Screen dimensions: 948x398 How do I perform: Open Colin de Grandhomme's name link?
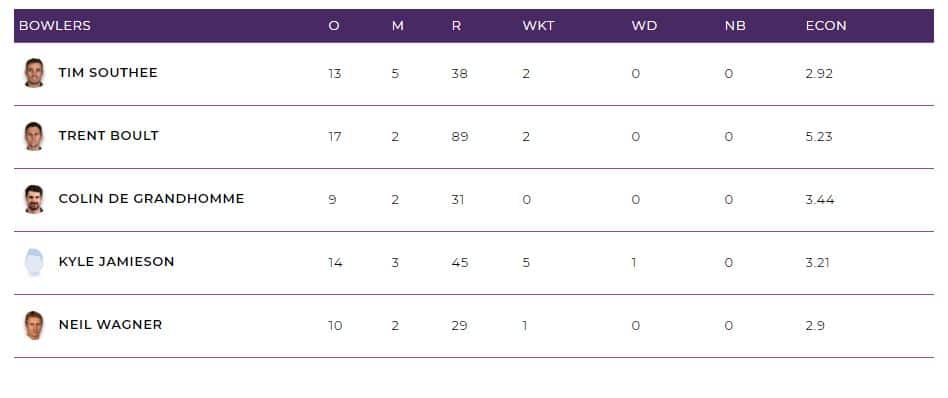152,198
